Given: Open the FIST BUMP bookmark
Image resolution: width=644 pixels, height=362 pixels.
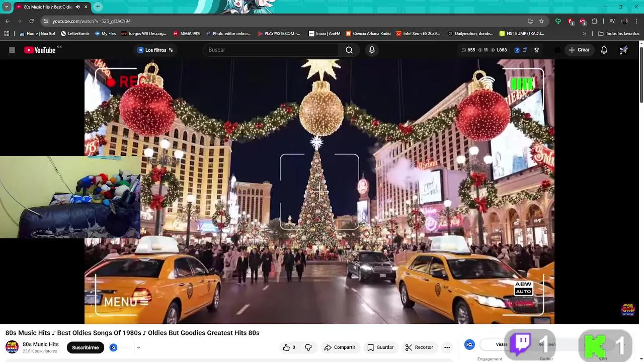Looking at the screenshot, I should [x=522, y=34].
